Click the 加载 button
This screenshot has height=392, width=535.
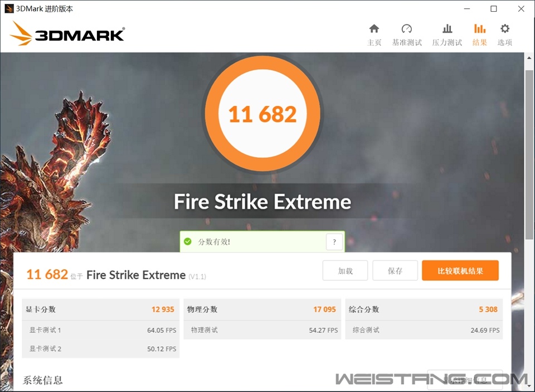[345, 270]
